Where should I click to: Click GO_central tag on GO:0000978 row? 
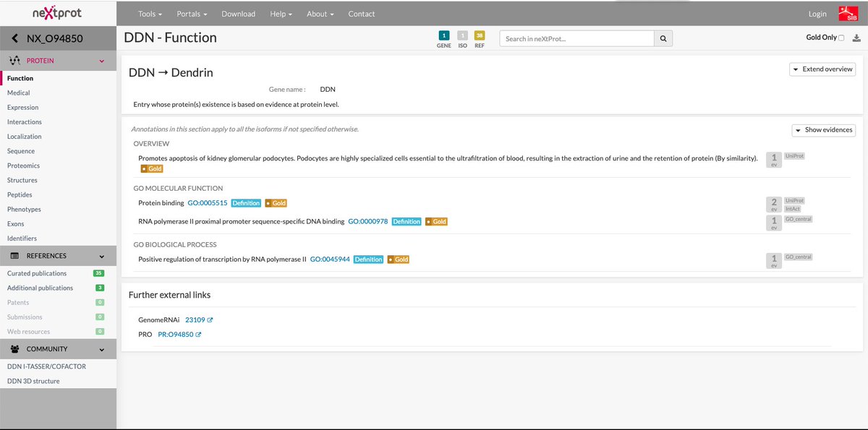(799, 219)
